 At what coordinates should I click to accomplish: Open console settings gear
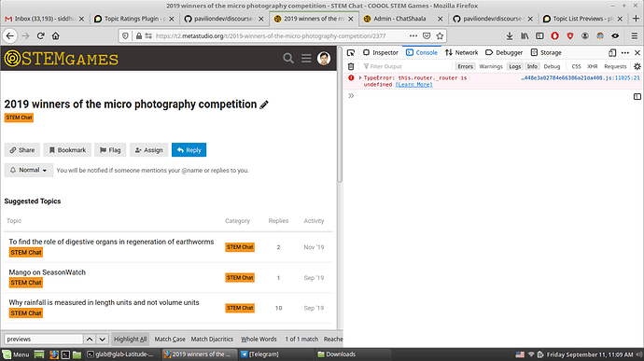637,66
